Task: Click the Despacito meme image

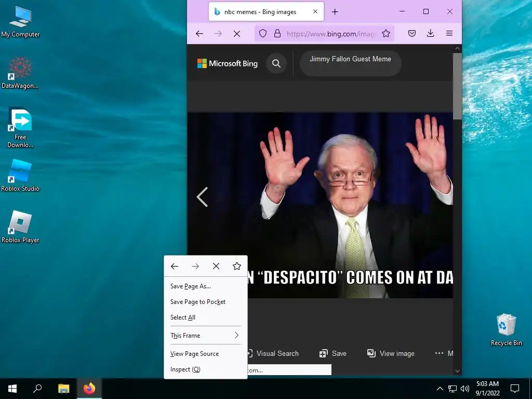Action: tap(320, 205)
